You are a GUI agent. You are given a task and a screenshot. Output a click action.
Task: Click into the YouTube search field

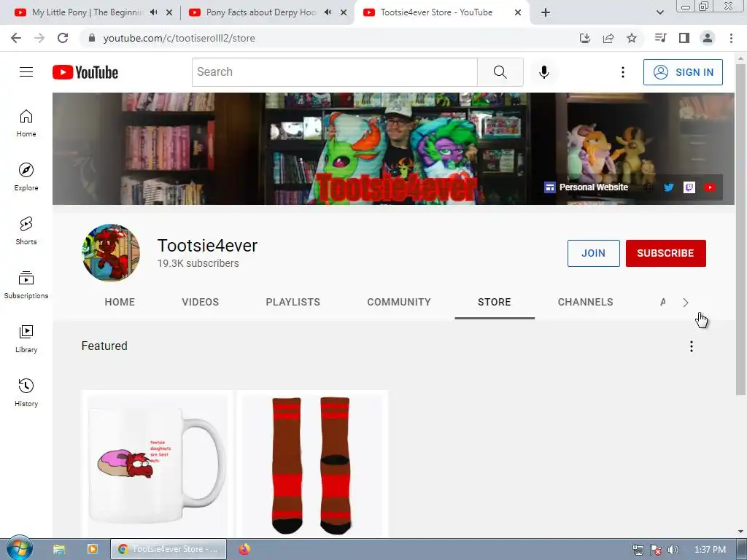[334, 72]
